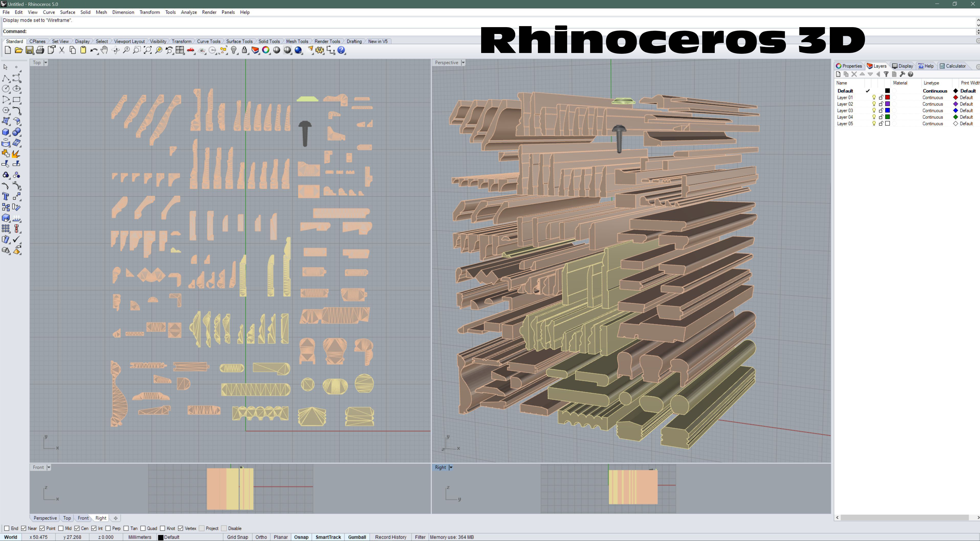Screen dimensions: 980x541
Task: Toggle Ortho mode in status bar
Action: tap(261, 537)
